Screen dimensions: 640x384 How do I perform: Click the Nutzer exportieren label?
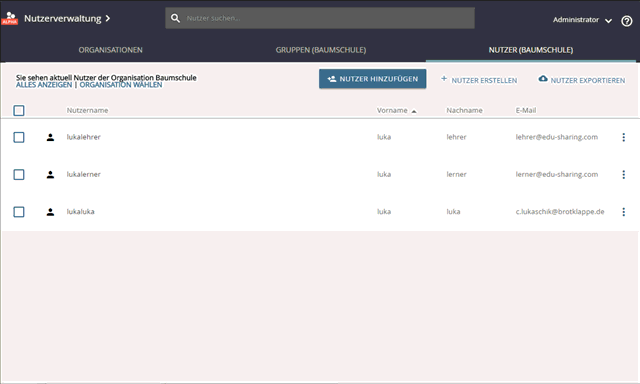tap(588, 80)
